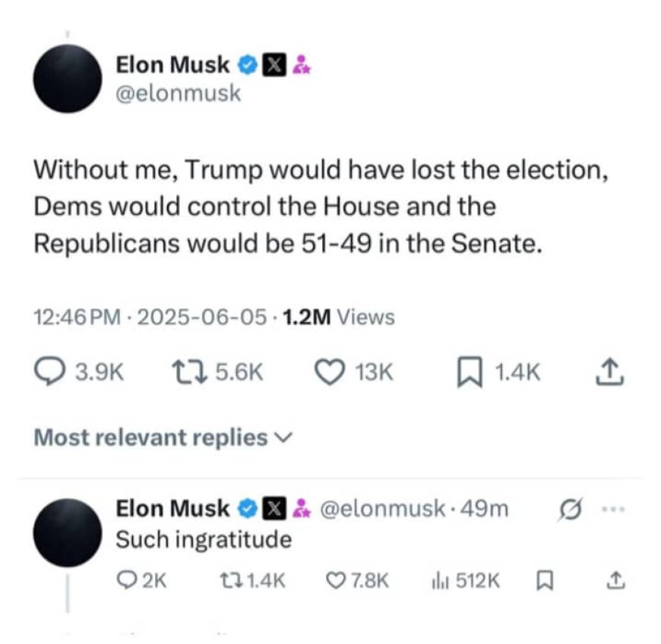Like the "Such ingratitude" reply
This screenshot has width=661, height=644.
click(x=335, y=580)
